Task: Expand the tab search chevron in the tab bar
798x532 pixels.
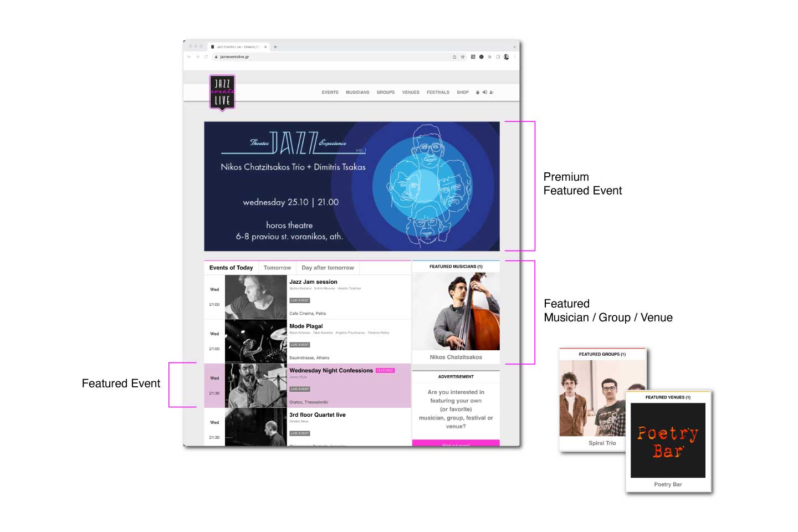Action: (514, 47)
